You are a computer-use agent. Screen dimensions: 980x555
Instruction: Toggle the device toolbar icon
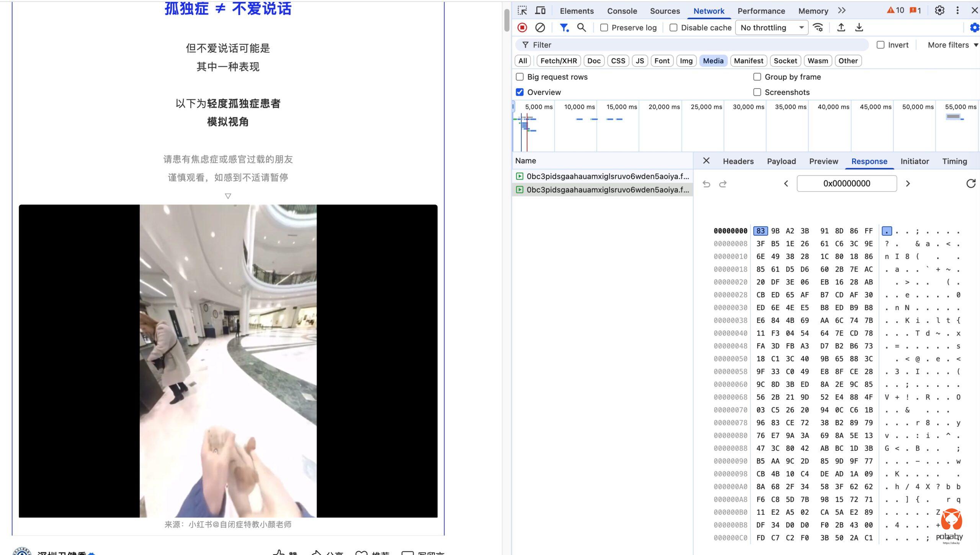tap(540, 11)
